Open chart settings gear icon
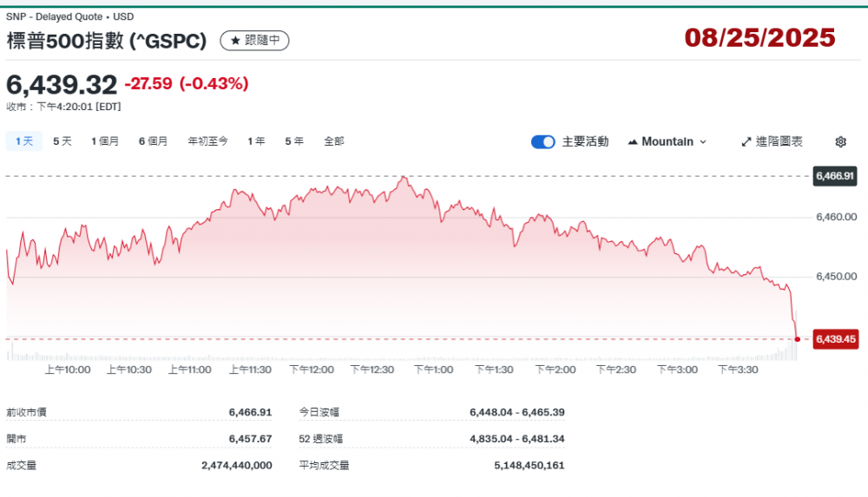The image size is (868, 497). pos(840,142)
